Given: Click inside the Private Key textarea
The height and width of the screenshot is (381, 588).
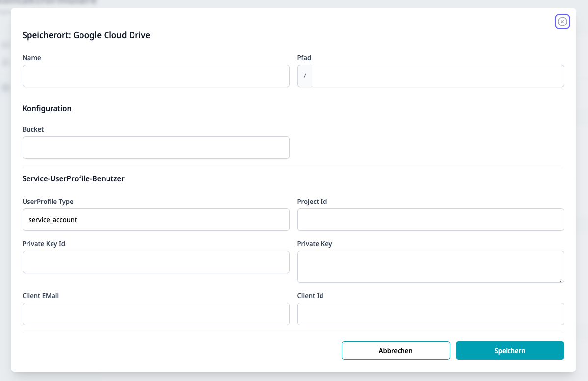Looking at the screenshot, I should tap(431, 267).
